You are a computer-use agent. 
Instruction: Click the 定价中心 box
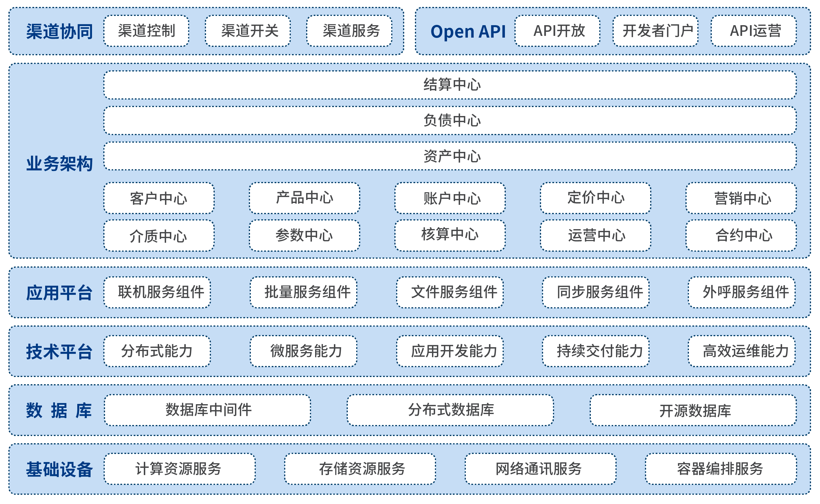point(596,198)
